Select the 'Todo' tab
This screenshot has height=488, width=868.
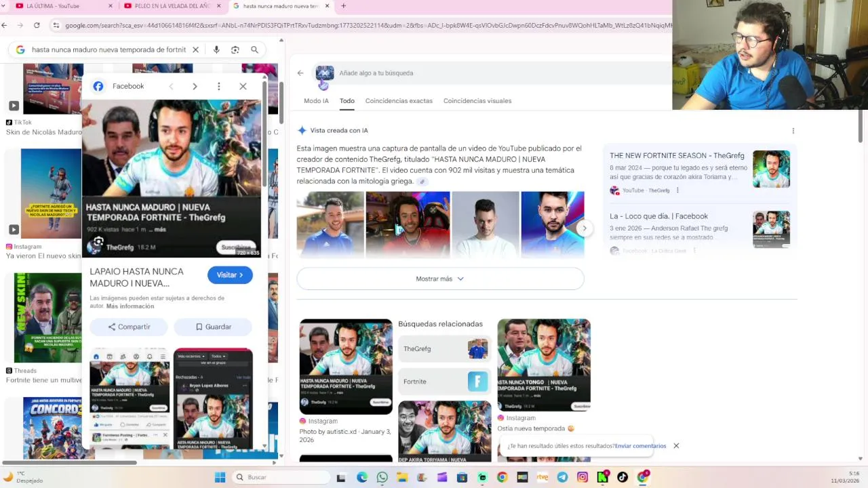click(x=347, y=101)
